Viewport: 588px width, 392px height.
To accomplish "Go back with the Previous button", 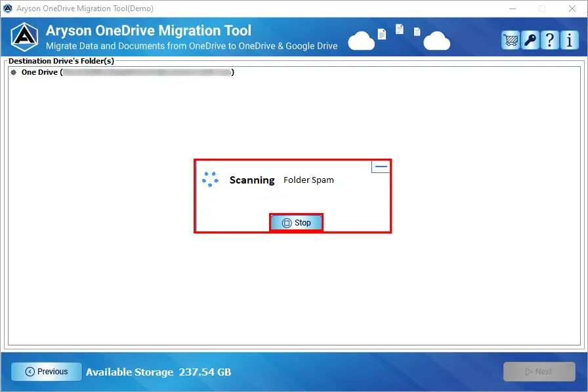I will click(47, 372).
